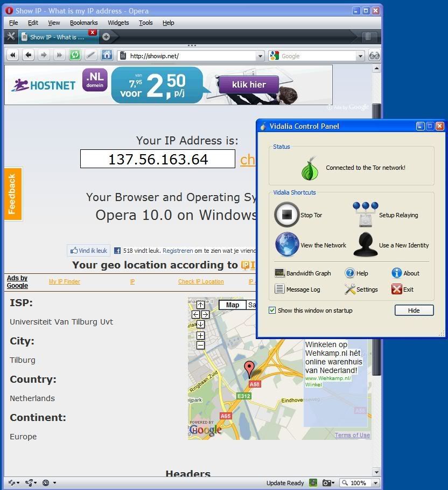Click page scrollbar up arrow
Screen dimensions: 448x490
[376, 68]
